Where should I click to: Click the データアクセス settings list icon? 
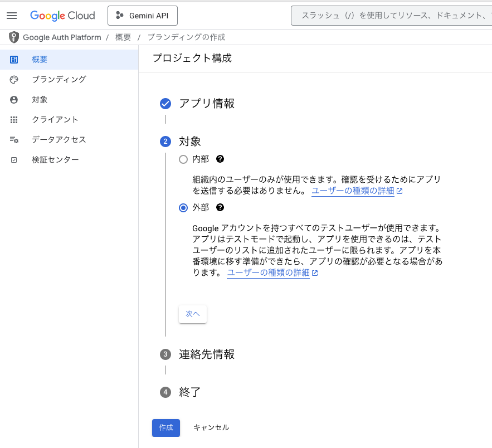pyautogui.click(x=14, y=140)
